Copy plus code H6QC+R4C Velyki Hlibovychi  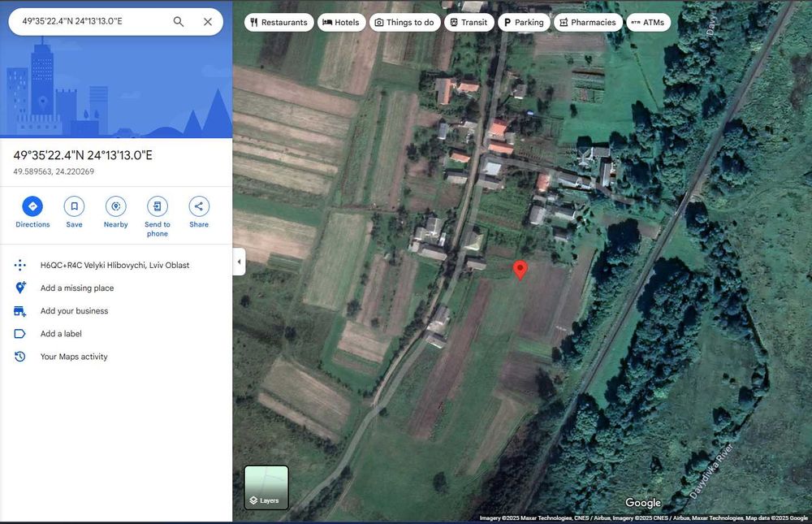115,266
